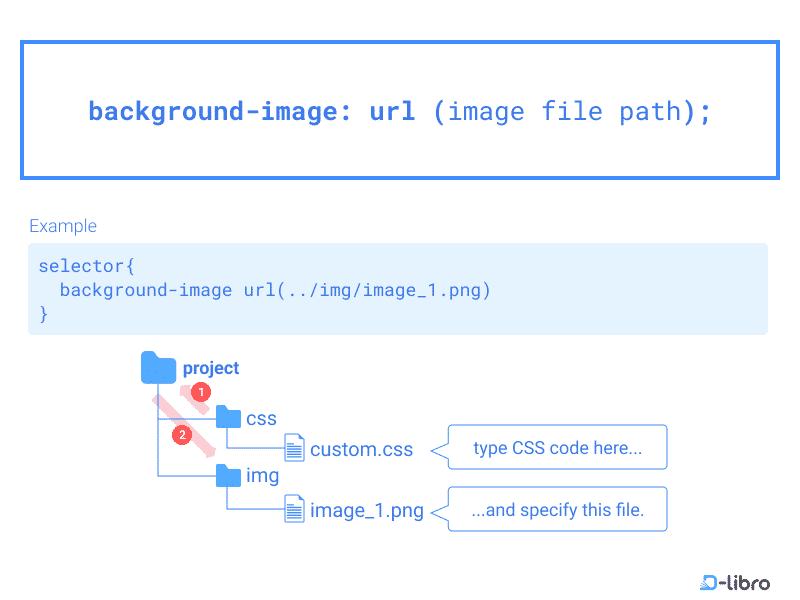The height and width of the screenshot is (600, 800).
Task: Toggle the red badge numbered 1
Action: 199,392
